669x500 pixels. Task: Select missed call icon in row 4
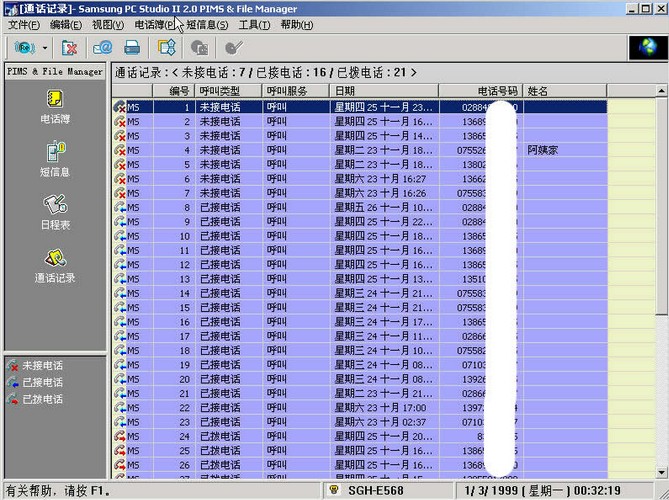click(x=120, y=150)
